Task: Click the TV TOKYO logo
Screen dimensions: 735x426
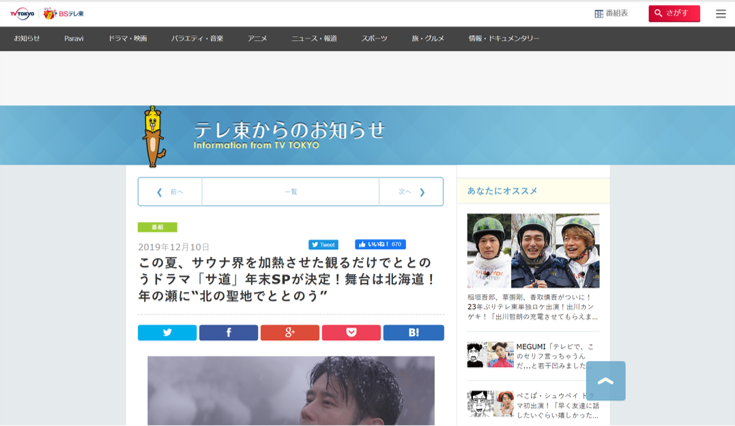Action: [x=22, y=14]
